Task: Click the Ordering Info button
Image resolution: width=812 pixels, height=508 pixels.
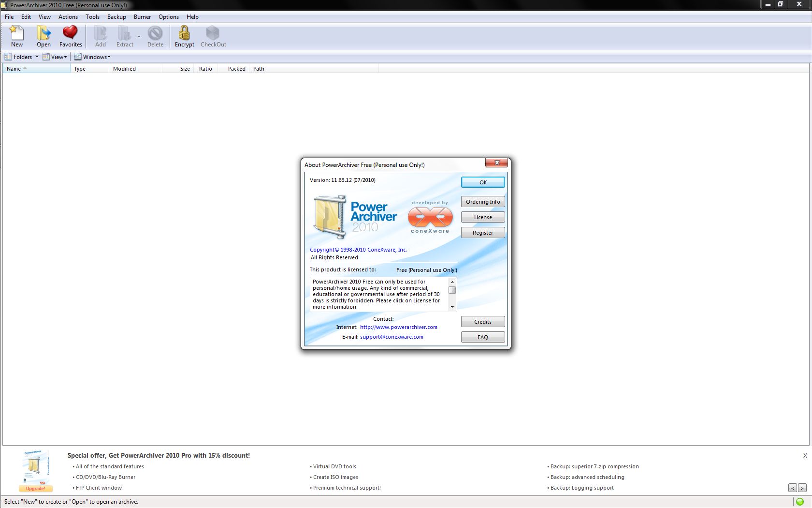Action: [x=483, y=202]
